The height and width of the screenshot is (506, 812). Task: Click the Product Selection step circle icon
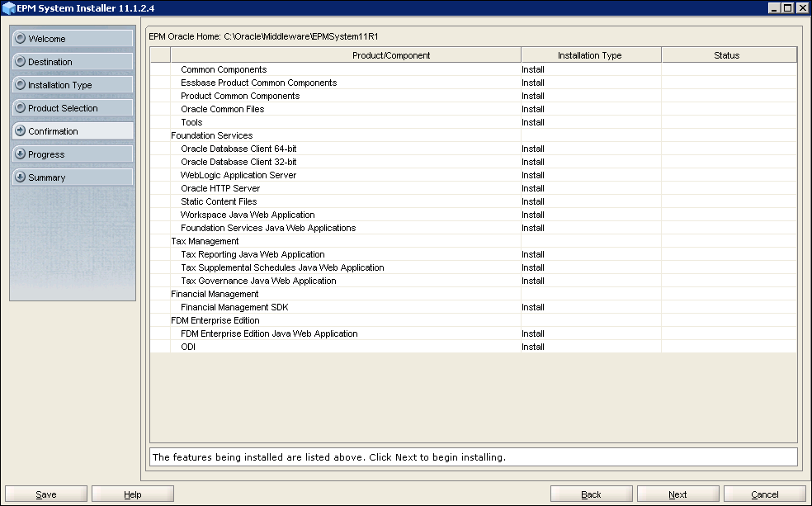point(20,108)
